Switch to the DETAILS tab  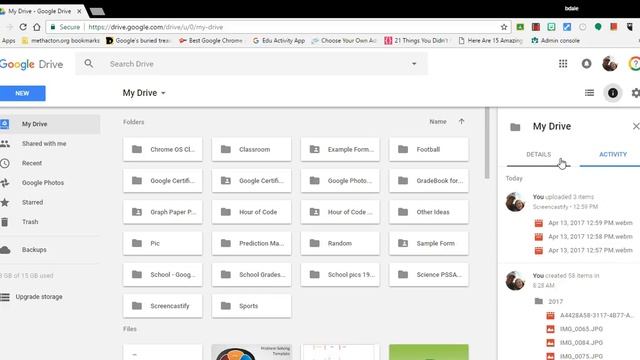[x=538, y=155]
